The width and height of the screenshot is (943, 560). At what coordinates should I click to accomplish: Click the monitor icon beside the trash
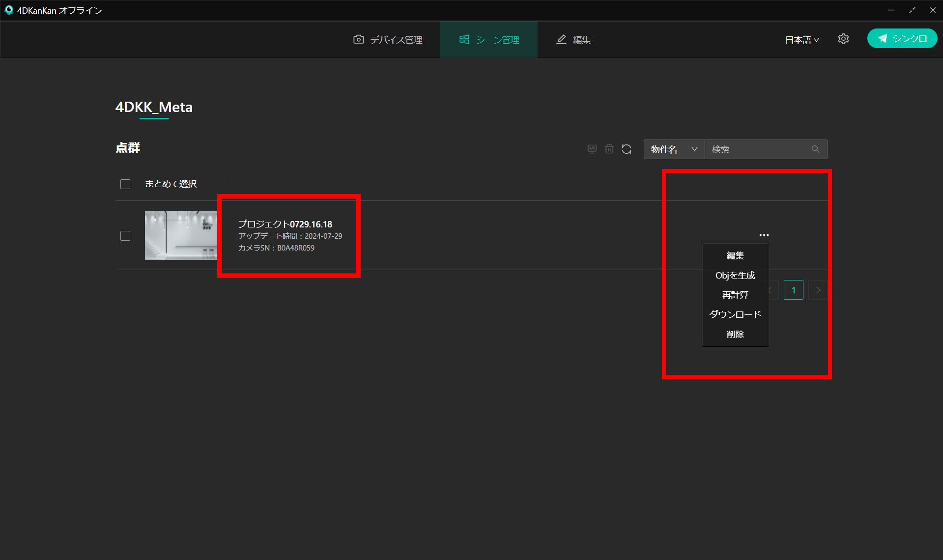(x=592, y=149)
